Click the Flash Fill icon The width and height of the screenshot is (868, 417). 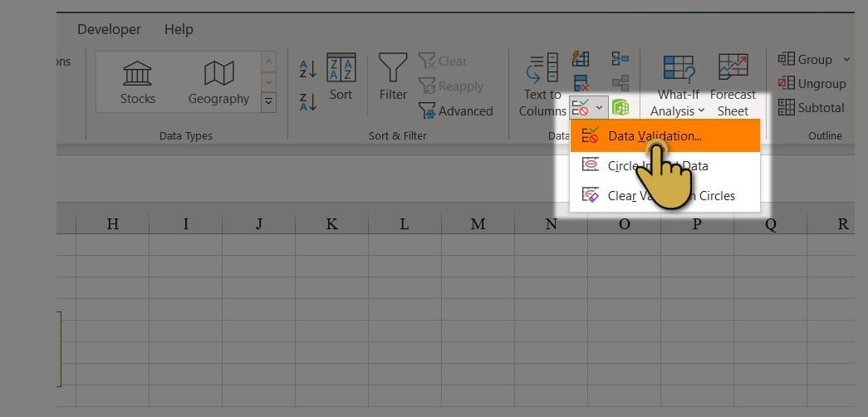[581, 59]
